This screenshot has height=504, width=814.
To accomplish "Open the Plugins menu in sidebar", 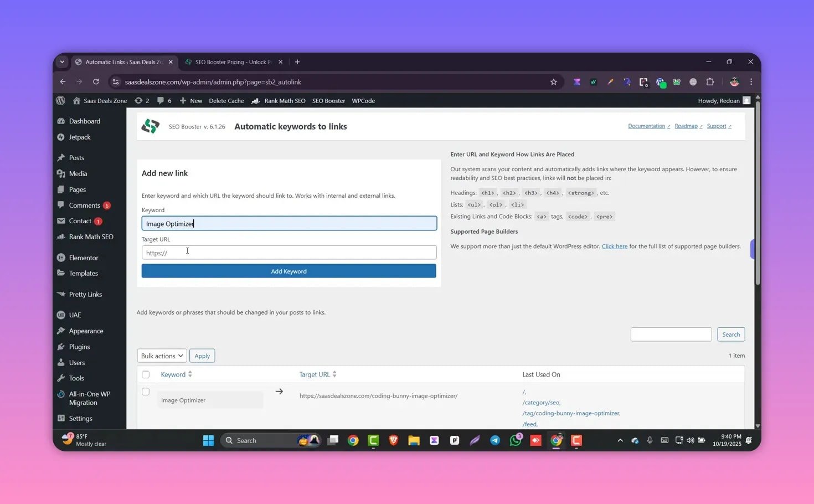I will coord(79,347).
